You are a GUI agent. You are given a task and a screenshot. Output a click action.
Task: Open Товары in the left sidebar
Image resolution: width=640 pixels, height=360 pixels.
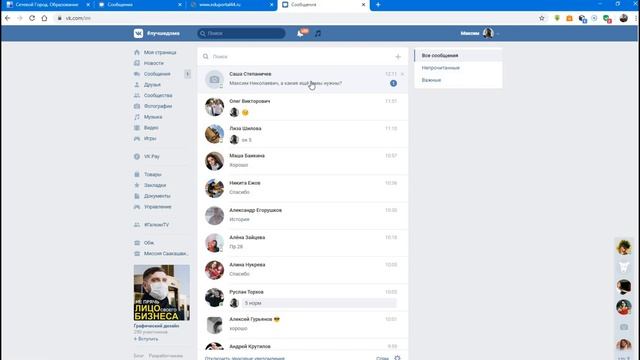click(x=153, y=174)
